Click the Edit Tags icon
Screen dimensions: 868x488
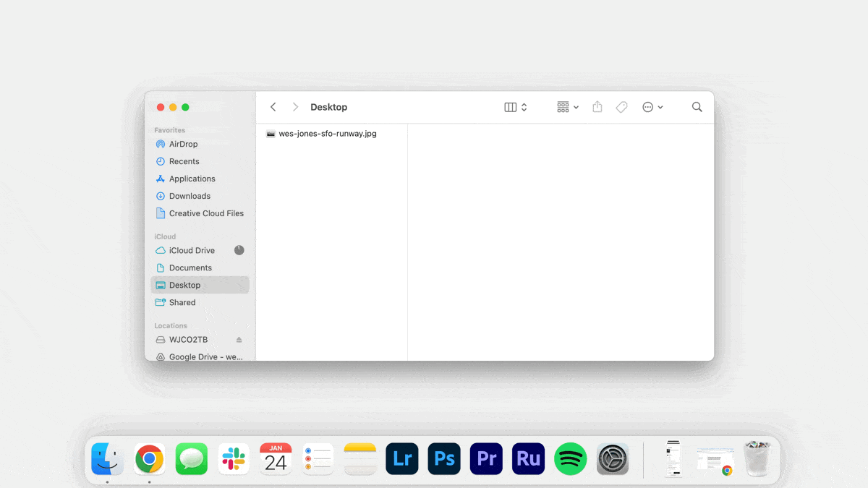point(621,107)
